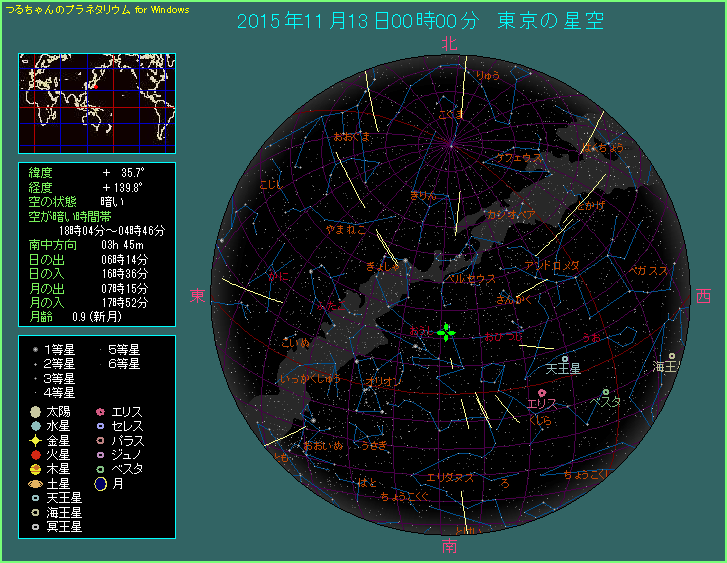Select the Uranus (天王星) marker on the star chart
This screenshot has width=727, height=563.
(565, 358)
